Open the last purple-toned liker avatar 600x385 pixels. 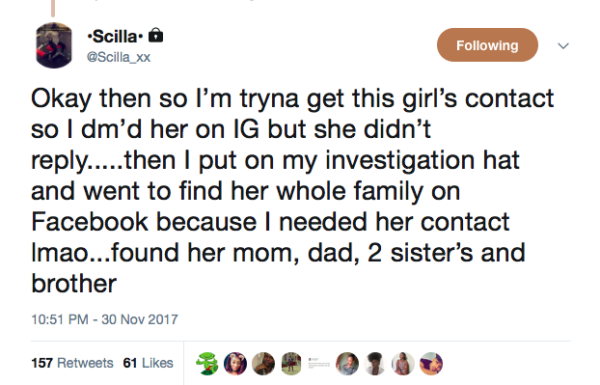(431, 364)
